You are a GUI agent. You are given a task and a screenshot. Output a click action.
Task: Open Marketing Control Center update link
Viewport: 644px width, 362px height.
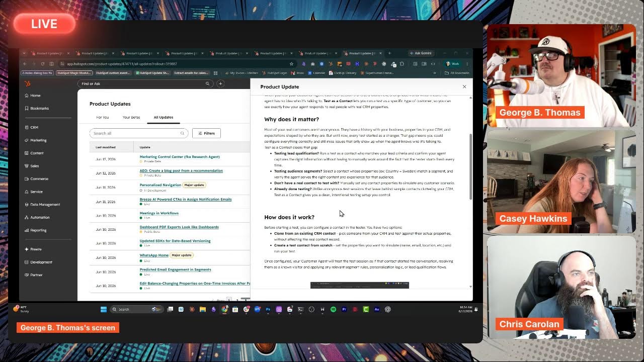pos(180,157)
